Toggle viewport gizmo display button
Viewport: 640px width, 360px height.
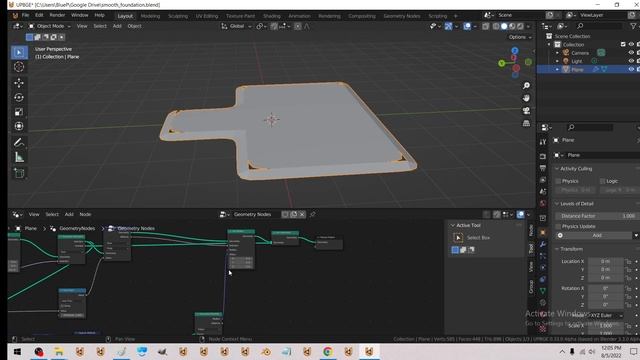(x=448, y=26)
